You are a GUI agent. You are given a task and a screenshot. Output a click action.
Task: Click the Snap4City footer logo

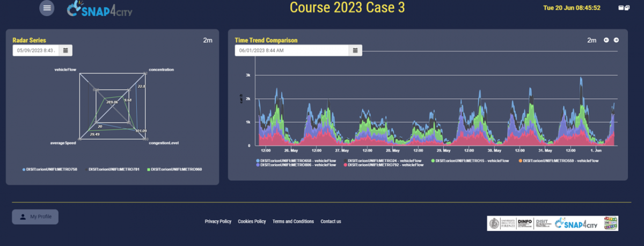[x=576, y=223]
